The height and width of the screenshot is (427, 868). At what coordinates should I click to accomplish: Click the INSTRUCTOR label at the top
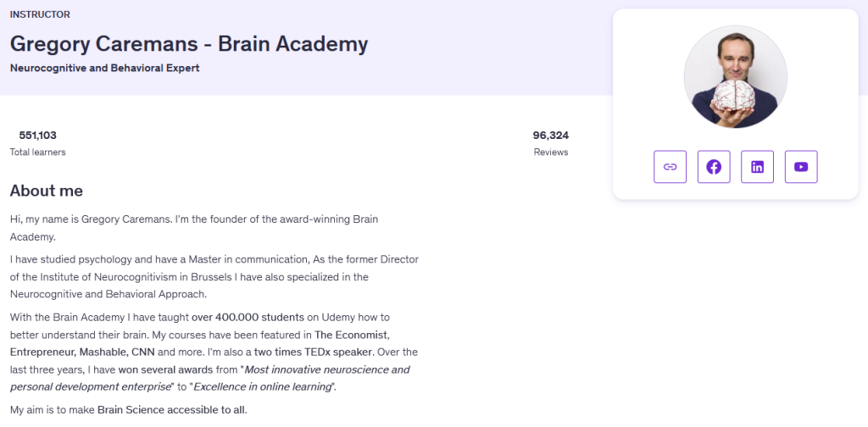[40, 14]
